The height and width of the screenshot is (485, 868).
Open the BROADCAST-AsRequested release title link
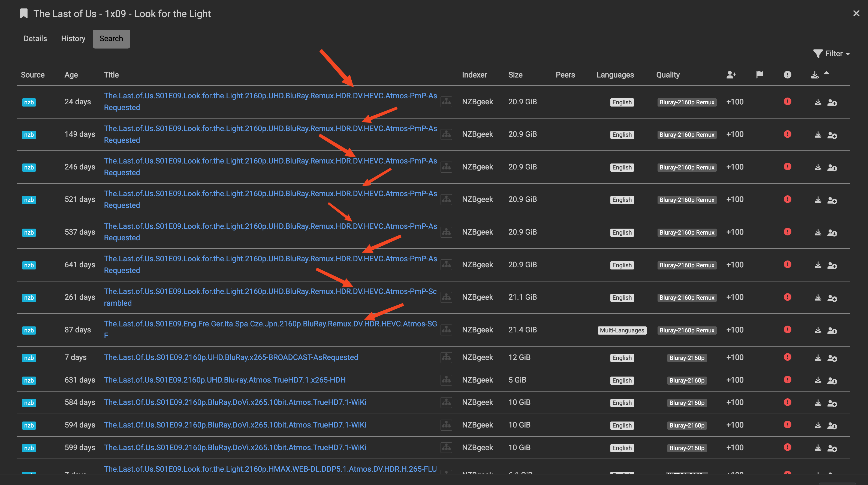coord(231,357)
